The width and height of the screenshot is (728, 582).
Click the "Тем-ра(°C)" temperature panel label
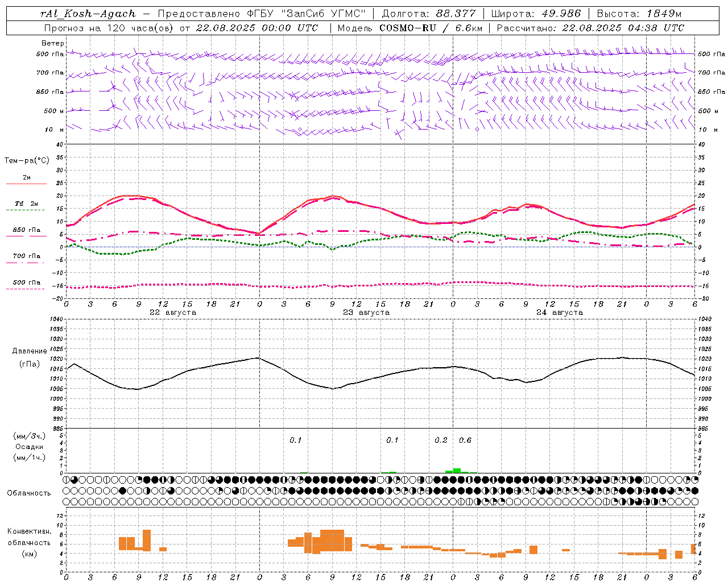pyautogui.click(x=27, y=161)
